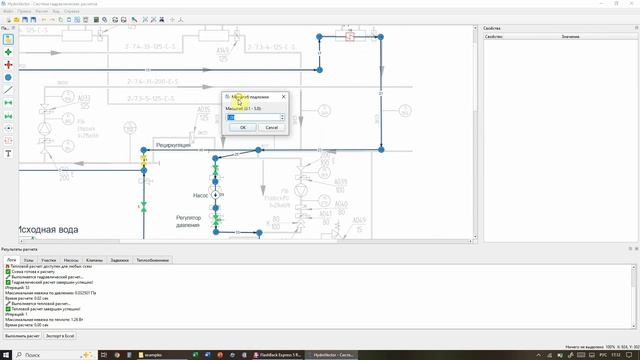
Task: Click the copy icon in the toolbar
Action: (x=60, y=20)
